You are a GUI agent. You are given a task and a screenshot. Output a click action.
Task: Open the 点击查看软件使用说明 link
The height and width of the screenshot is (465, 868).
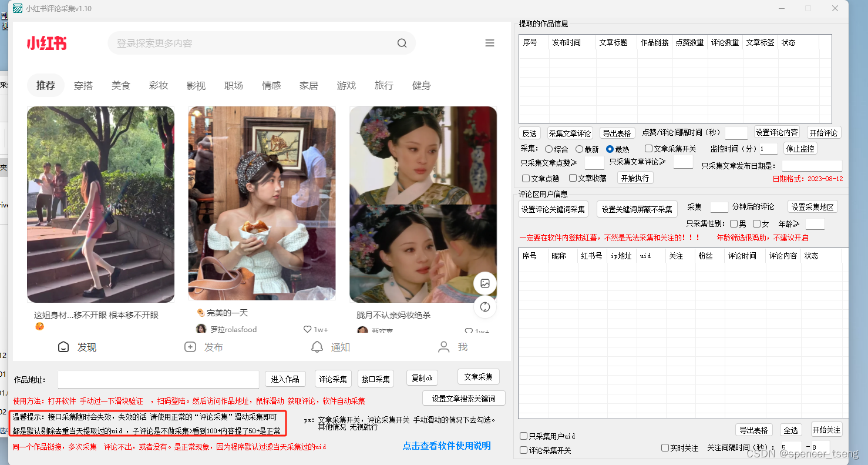click(x=447, y=446)
